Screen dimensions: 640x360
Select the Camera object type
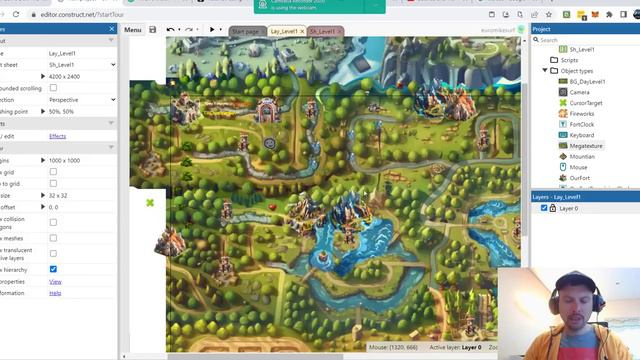click(x=579, y=92)
